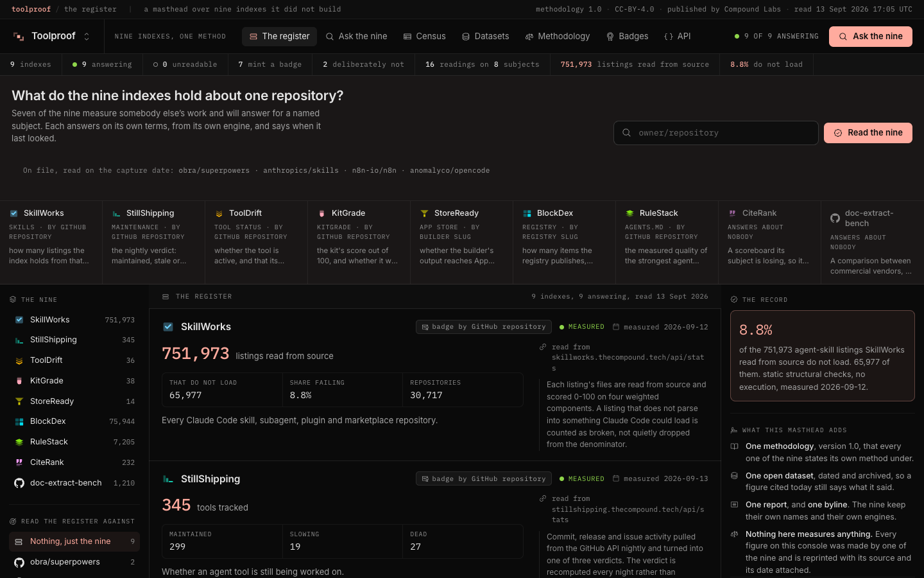Click the doc-extract-bench GitHub icon in the card strip

[x=835, y=218]
